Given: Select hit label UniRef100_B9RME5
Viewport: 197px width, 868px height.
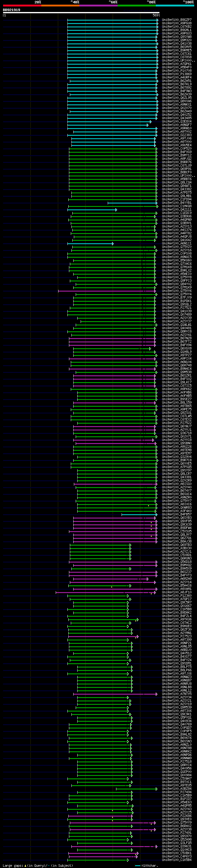Looking at the screenshot, I should click(177, 50).
